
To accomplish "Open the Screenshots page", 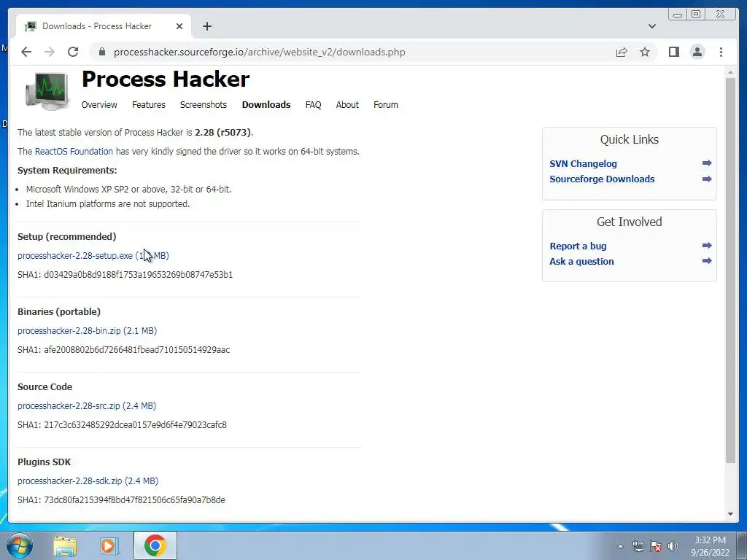I will tap(204, 105).
